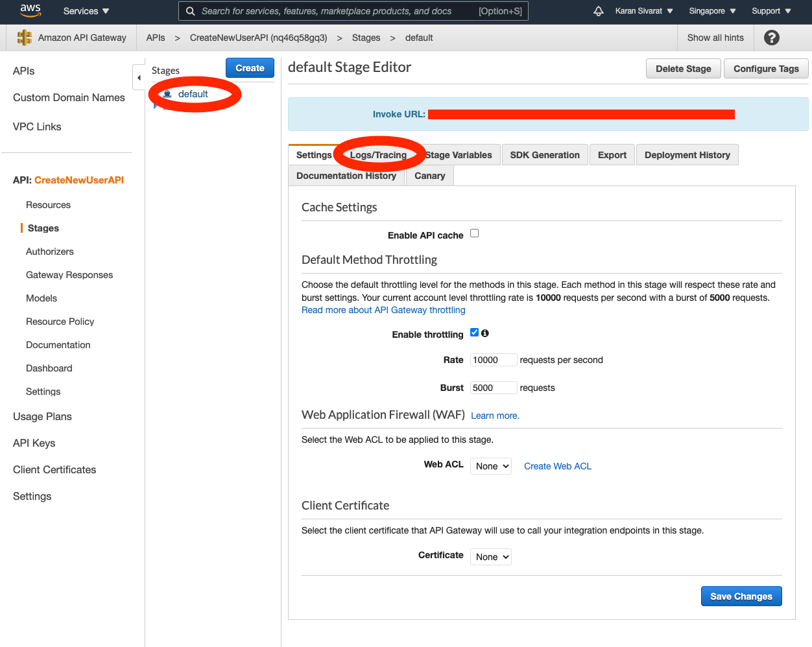
Task: Open the Support dropdown menu
Action: 771,11
